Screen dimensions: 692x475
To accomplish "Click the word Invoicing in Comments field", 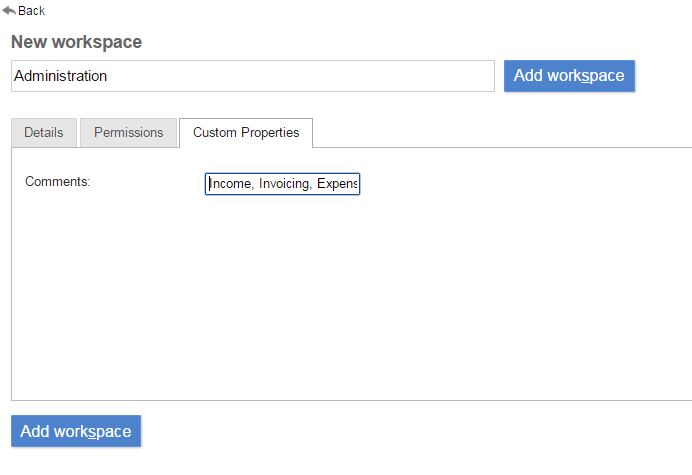I will (x=284, y=184).
